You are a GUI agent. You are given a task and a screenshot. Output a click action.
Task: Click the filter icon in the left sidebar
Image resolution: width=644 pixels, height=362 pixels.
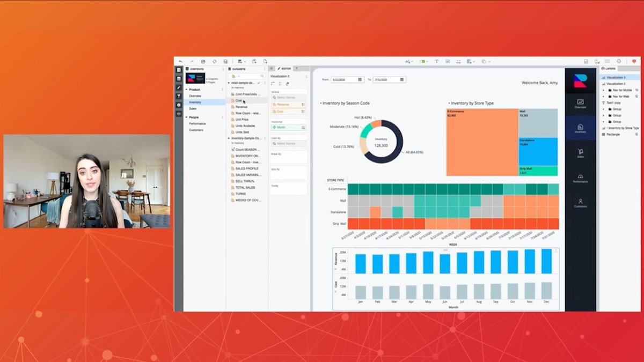pos(178,95)
